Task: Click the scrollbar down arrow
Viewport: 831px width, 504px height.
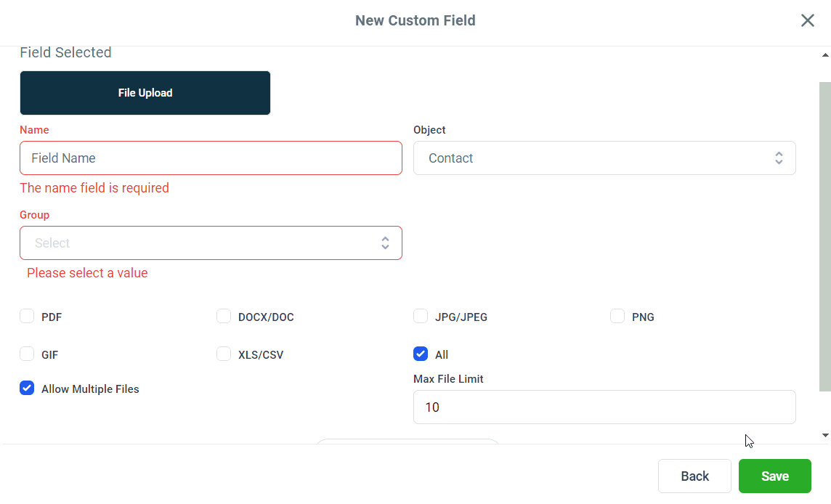Action: coord(825,435)
